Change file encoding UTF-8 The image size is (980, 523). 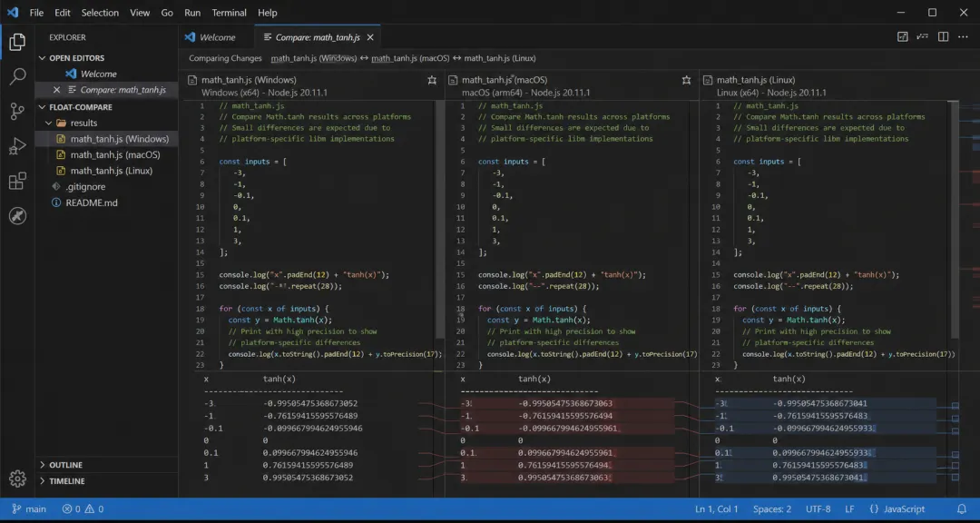818,509
